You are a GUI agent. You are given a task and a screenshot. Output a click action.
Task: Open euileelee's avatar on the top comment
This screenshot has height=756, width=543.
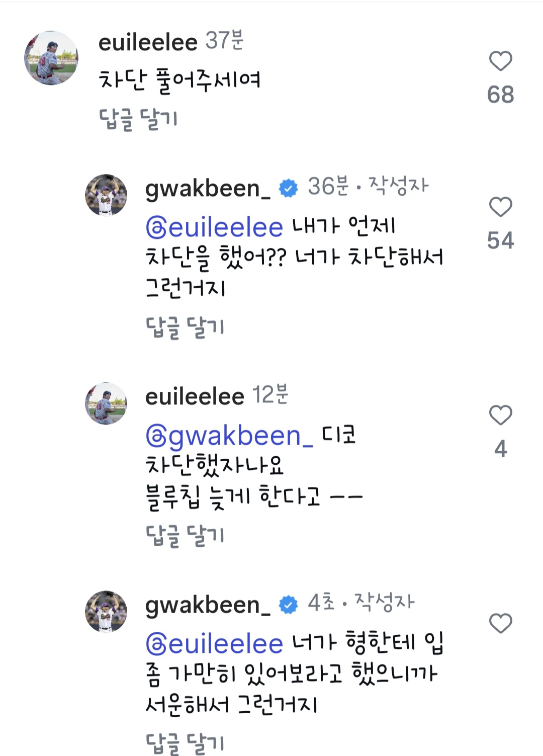pos(51,58)
